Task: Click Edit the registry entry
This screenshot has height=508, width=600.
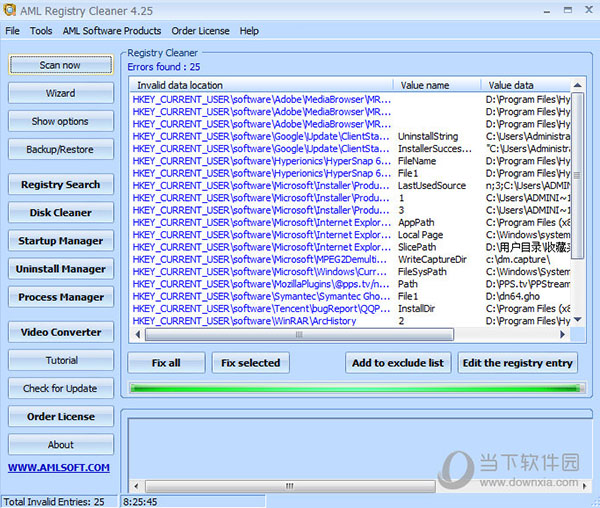Action: (x=517, y=363)
